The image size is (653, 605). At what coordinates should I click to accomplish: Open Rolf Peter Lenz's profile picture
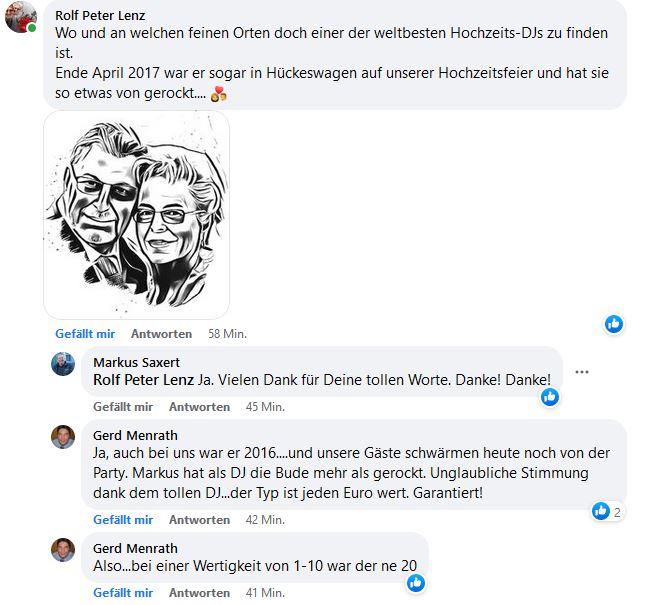point(21,17)
